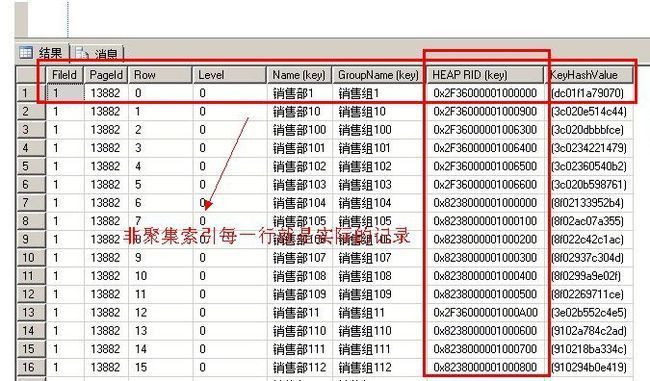The width and height of the screenshot is (650, 381).
Task: Select the Level column header
Action: click(230, 75)
